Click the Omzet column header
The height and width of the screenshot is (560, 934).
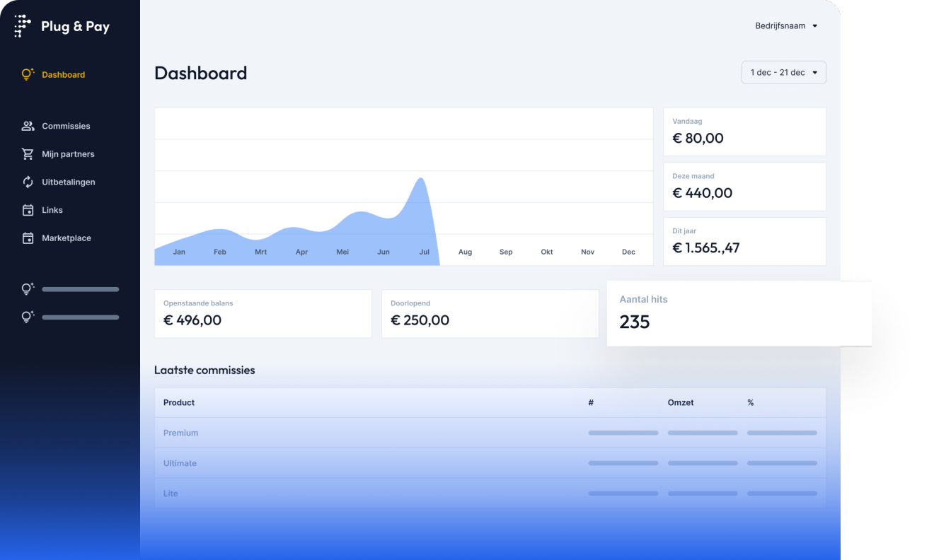click(x=681, y=402)
